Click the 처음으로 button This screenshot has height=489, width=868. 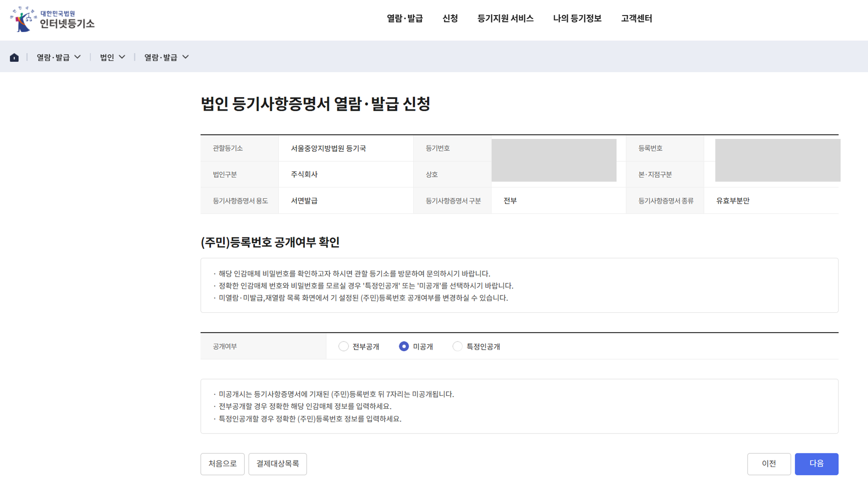pyautogui.click(x=222, y=464)
